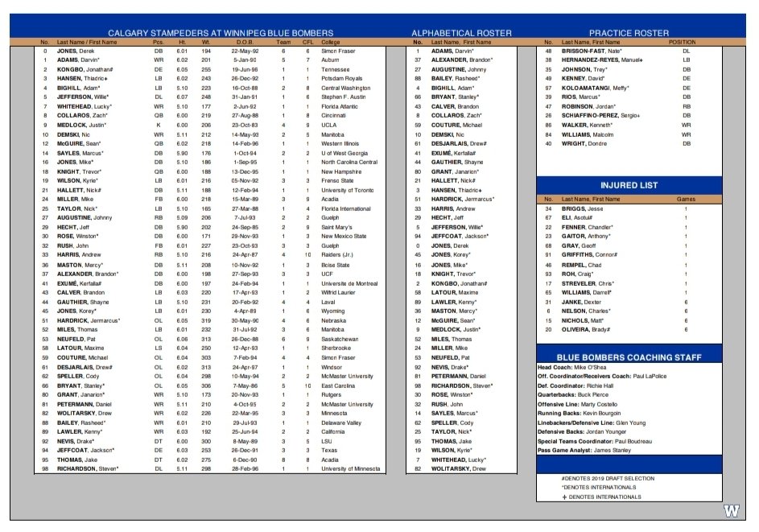Click the 'Last Name / First Name' column header

(87, 42)
